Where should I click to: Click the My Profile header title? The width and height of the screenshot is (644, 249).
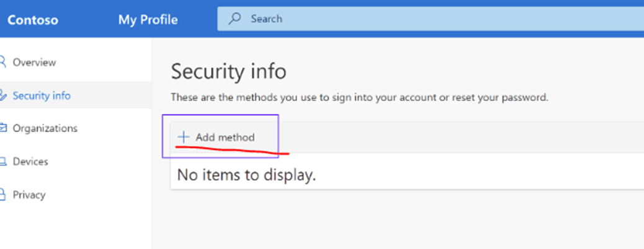tap(148, 20)
